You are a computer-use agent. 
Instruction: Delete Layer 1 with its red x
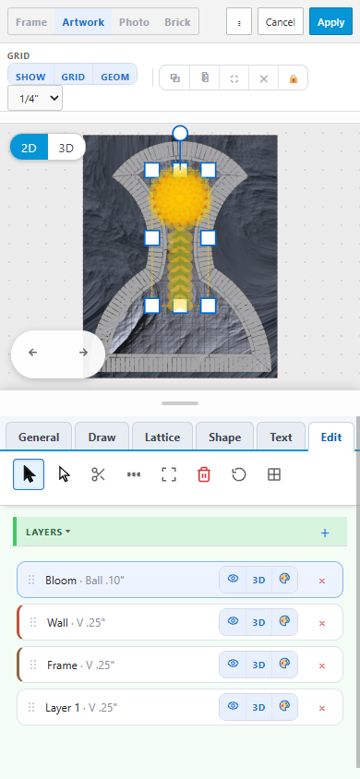(322, 708)
